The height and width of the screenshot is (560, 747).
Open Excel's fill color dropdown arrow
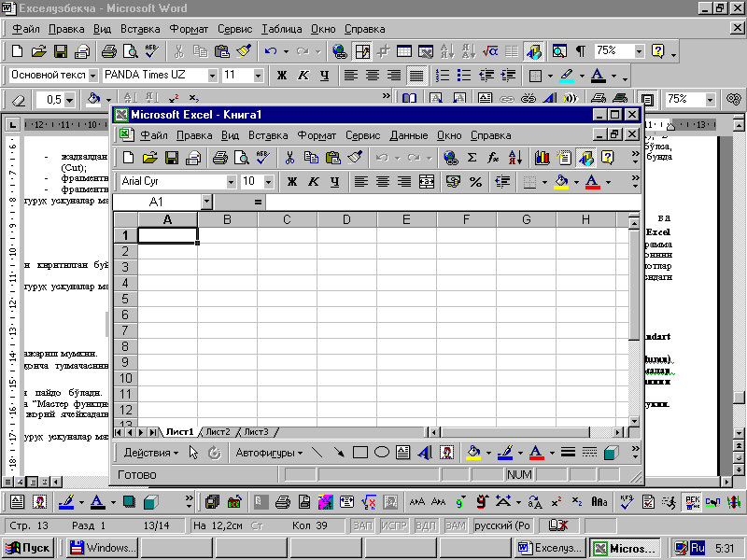pyautogui.click(x=576, y=181)
